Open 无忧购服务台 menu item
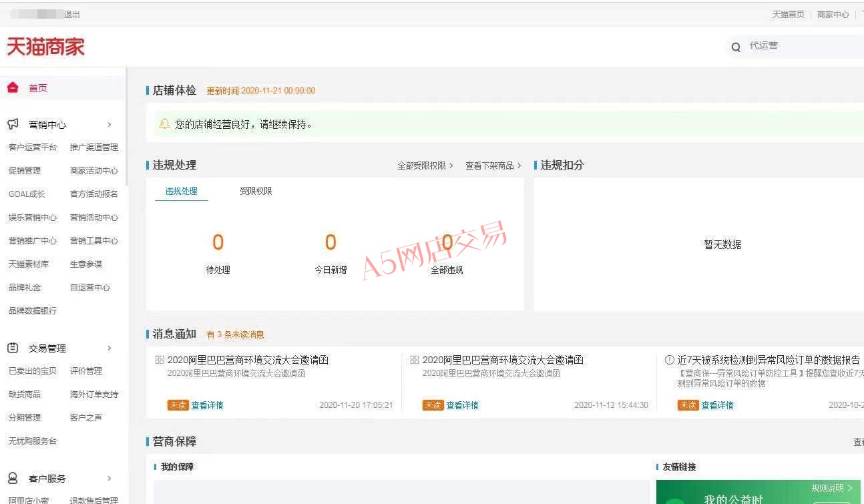This screenshot has height=504, width=864. point(33,441)
